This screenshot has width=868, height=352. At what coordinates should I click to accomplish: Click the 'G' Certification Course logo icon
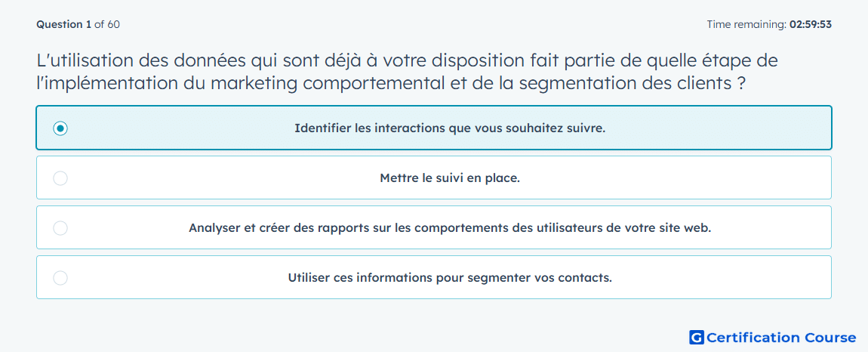(x=697, y=337)
